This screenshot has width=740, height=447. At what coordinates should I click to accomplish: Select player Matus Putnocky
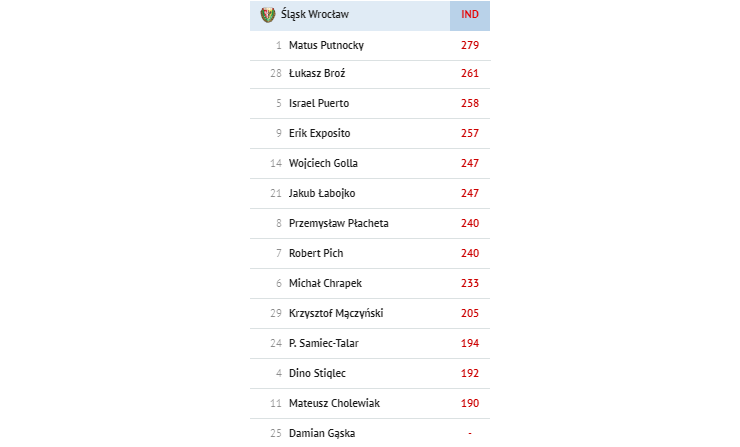(326, 45)
